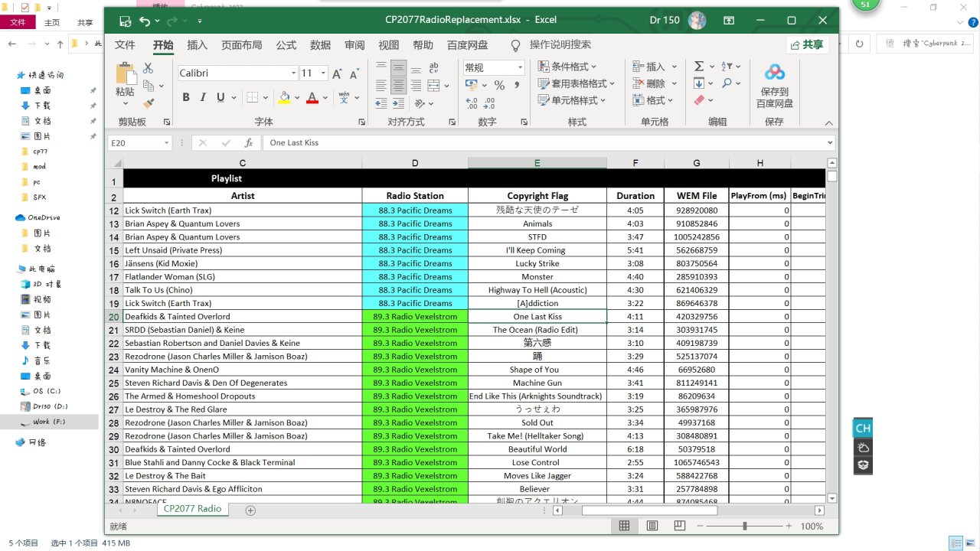The width and height of the screenshot is (980, 551).
Task: Toggle underline formatting
Action: coord(220,97)
